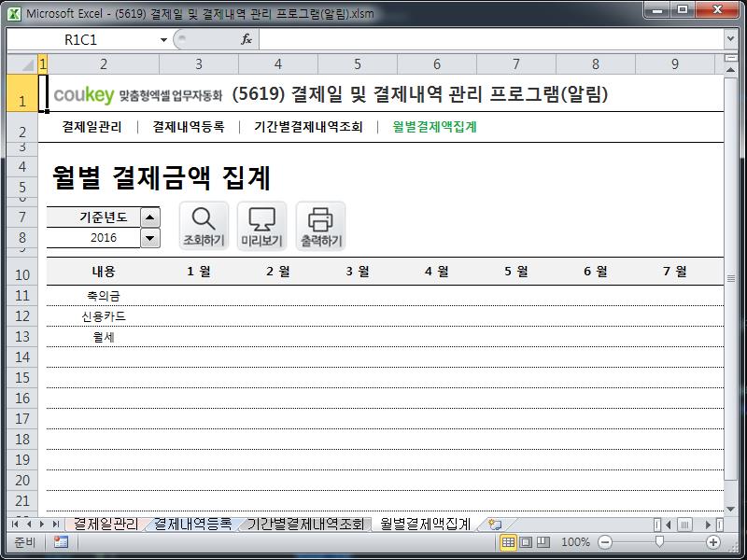Go to previous sheet tab arrow

point(29,525)
